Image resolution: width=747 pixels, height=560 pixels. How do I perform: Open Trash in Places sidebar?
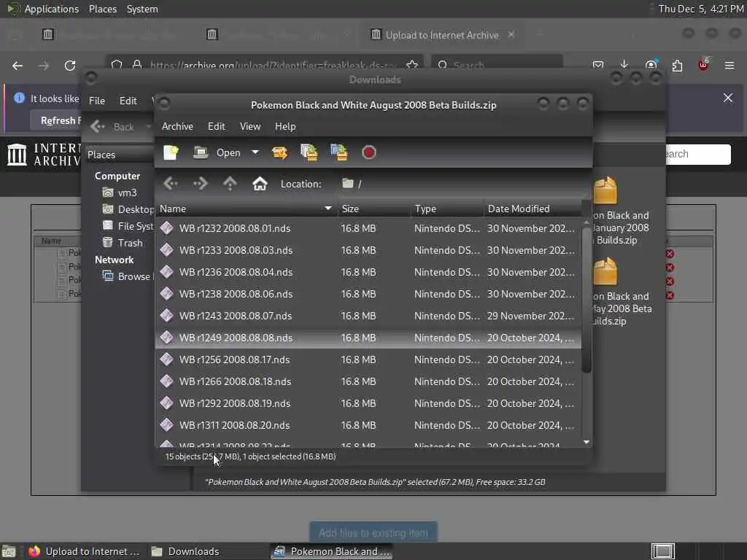(x=123, y=243)
